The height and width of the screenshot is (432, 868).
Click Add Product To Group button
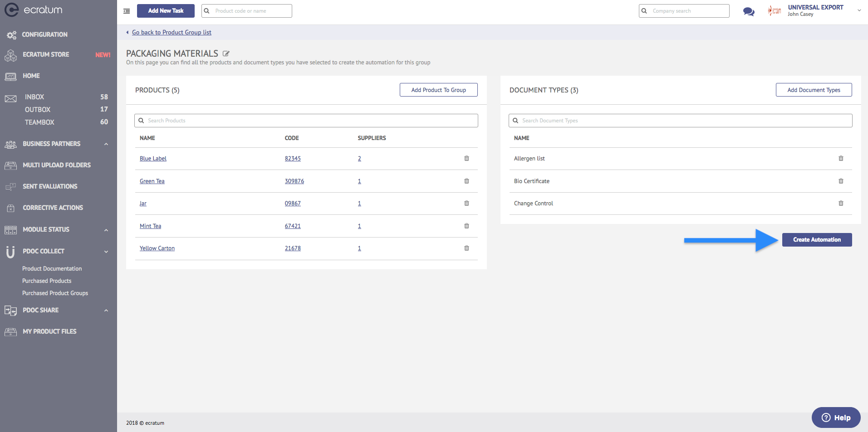(x=439, y=90)
